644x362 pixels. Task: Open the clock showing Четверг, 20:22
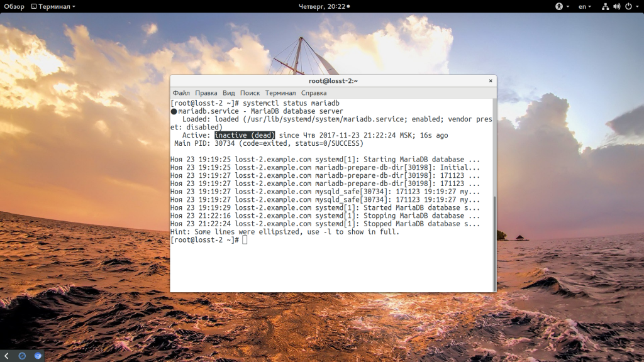(x=322, y=6)
